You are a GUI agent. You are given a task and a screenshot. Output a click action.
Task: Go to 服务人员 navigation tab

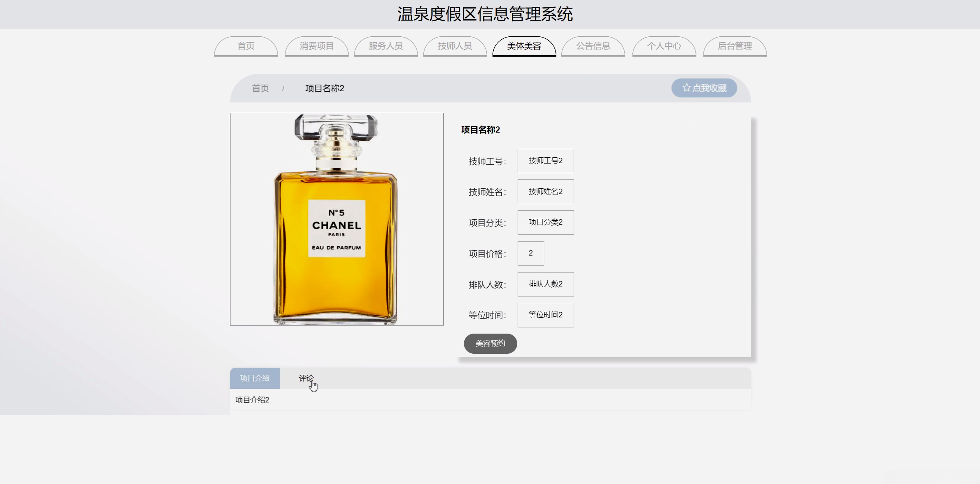[x=386, y=46]
